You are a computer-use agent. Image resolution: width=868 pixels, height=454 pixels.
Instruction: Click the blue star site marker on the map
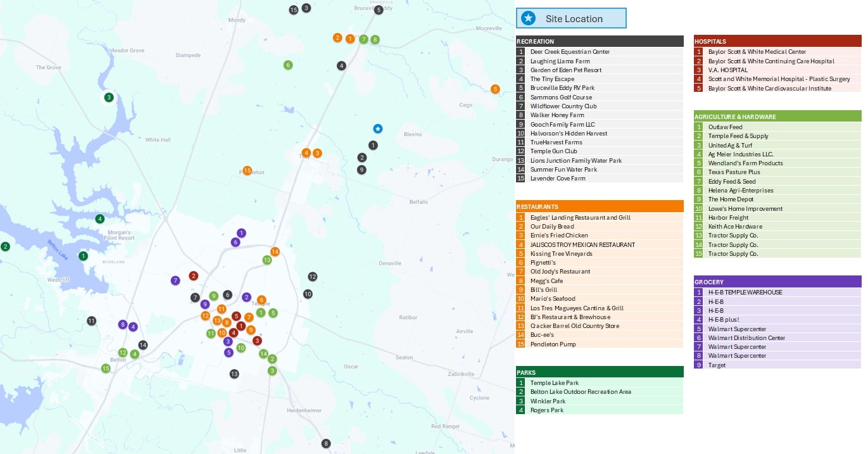coord(377,129)
